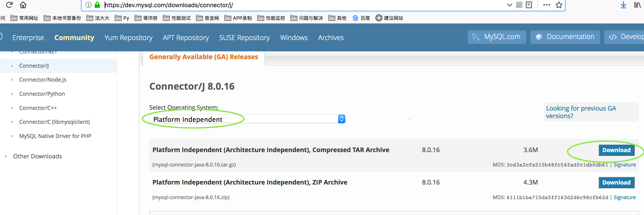Viewport: 644px width, 215px height.
Task: Select the Generally Available (GA) Releases tab
Action: pos(203,57)
